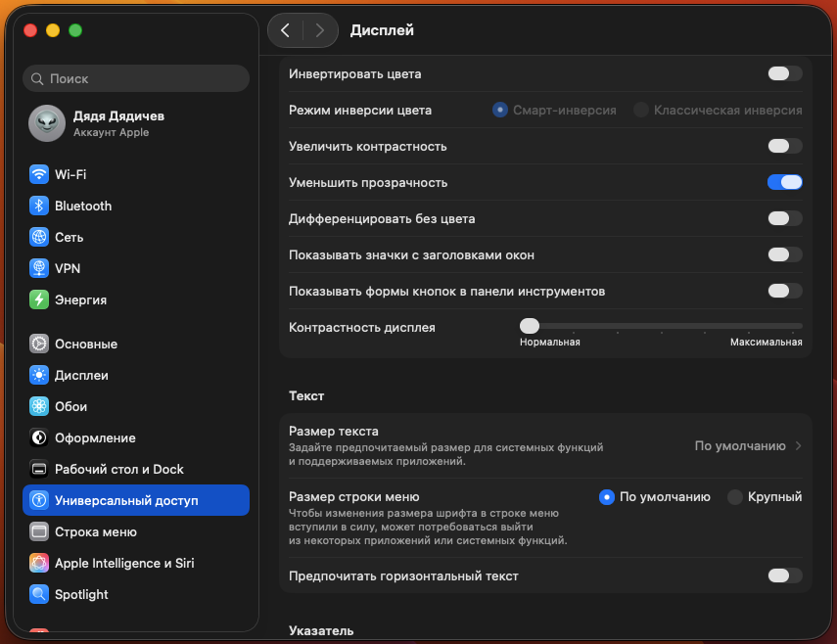The width and height of the screenshot is (837, 644).
Task: Enable the Инвертировать цвета toggle
Action: coord(785,73)
